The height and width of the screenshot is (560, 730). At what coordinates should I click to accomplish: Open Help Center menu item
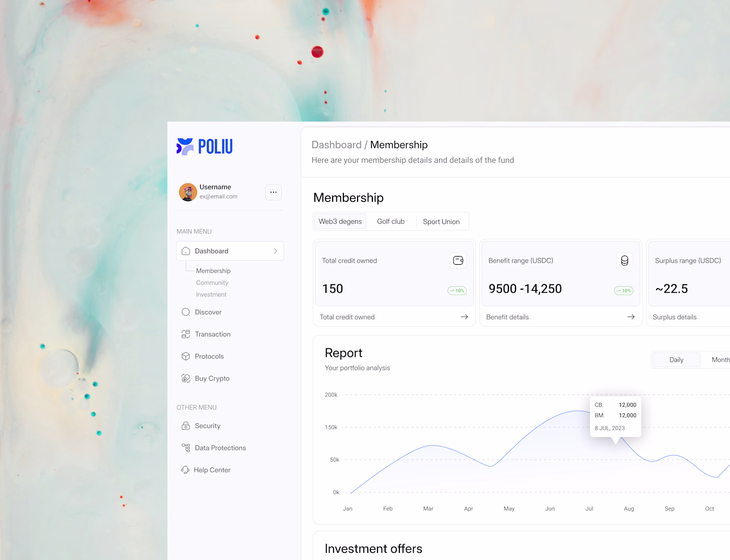212,470
